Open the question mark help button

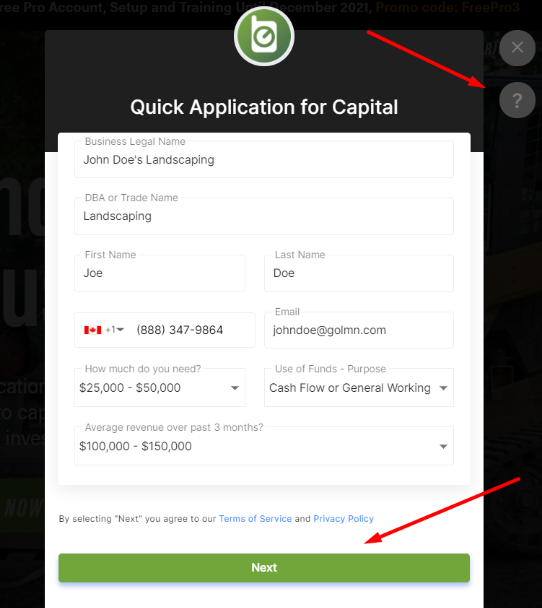click(517, 100)
